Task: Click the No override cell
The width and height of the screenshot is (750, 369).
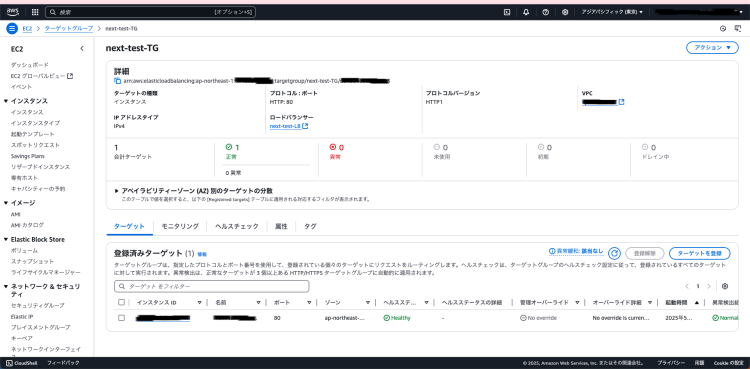Action: pos(539,318)
